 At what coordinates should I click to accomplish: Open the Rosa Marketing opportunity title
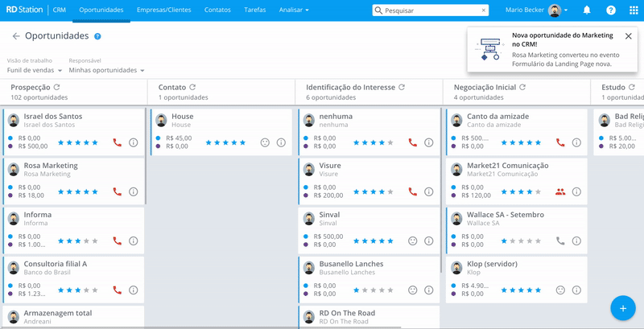[51, 166]
